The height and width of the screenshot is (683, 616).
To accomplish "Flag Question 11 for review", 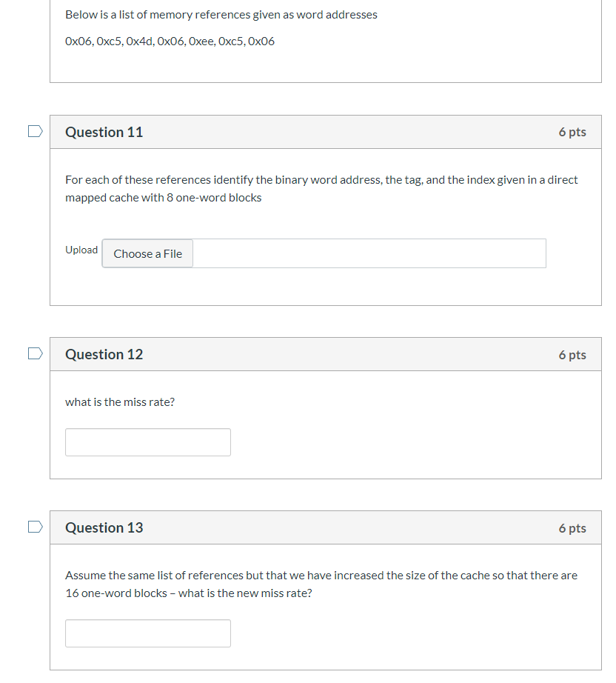I will click(36, 131).
